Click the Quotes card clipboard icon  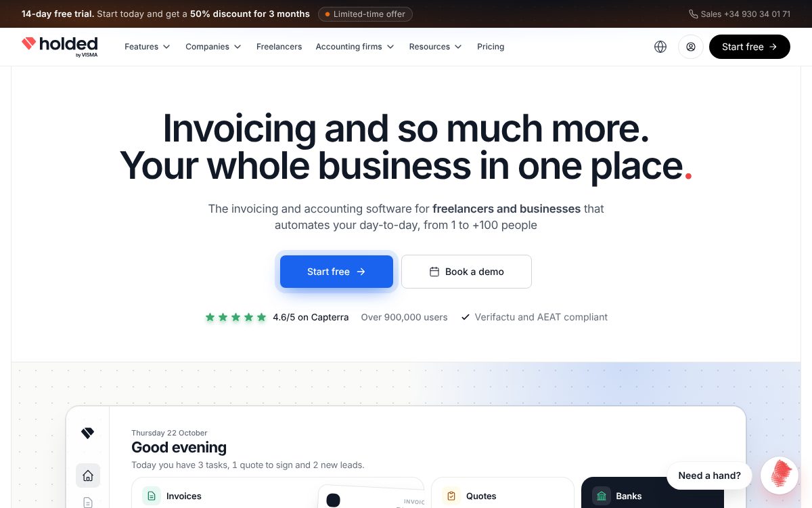(x=451, y=496)
